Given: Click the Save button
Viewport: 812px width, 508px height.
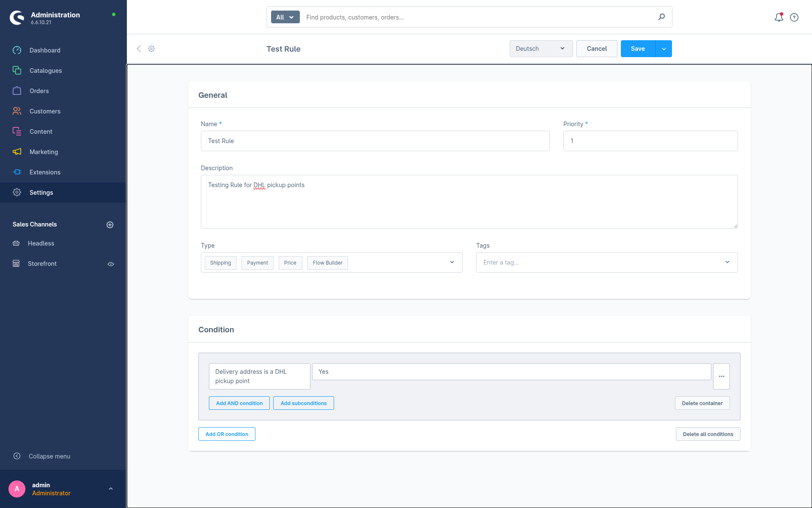Looking at the screenshot, I should [x=638, y=49].
